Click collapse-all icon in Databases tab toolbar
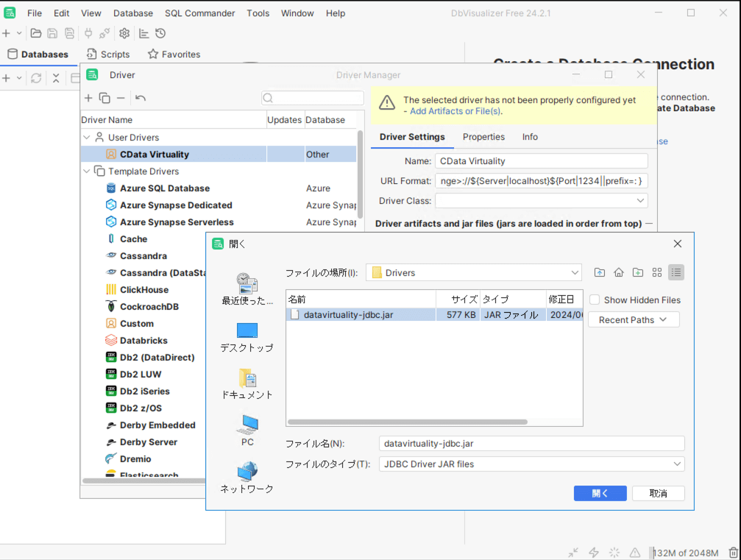This screenshot has width=741, height=560. tap(56, 78)
